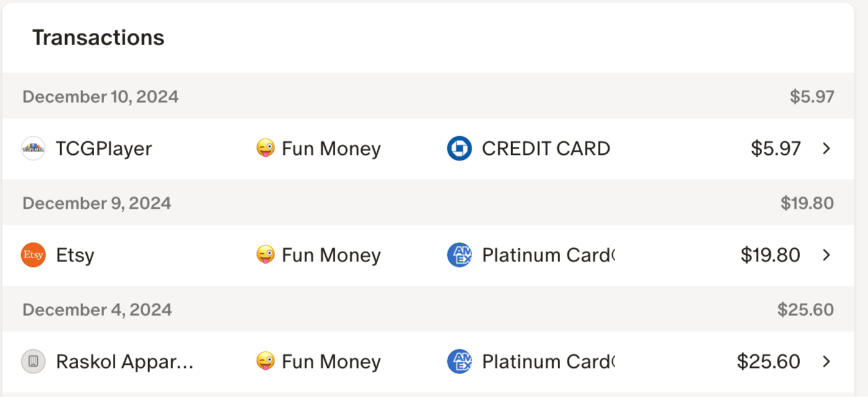Open the TCGPlayer merchant name
868x397 pixels.
[x=103, y=149]
